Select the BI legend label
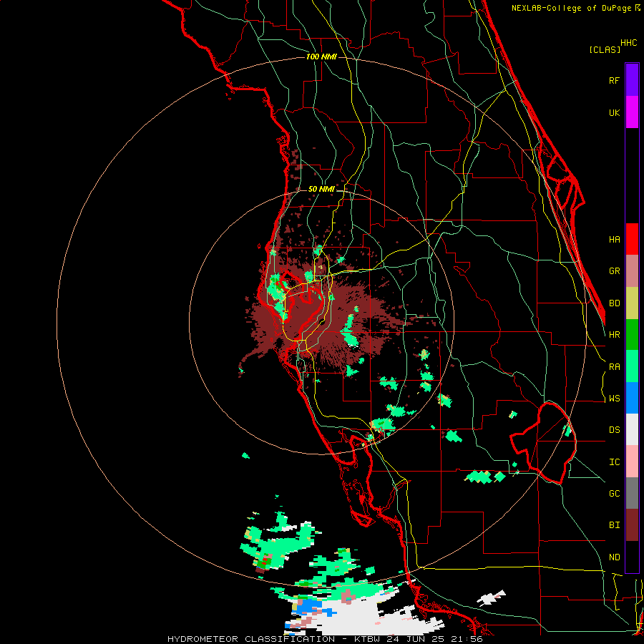 (614, 525)
